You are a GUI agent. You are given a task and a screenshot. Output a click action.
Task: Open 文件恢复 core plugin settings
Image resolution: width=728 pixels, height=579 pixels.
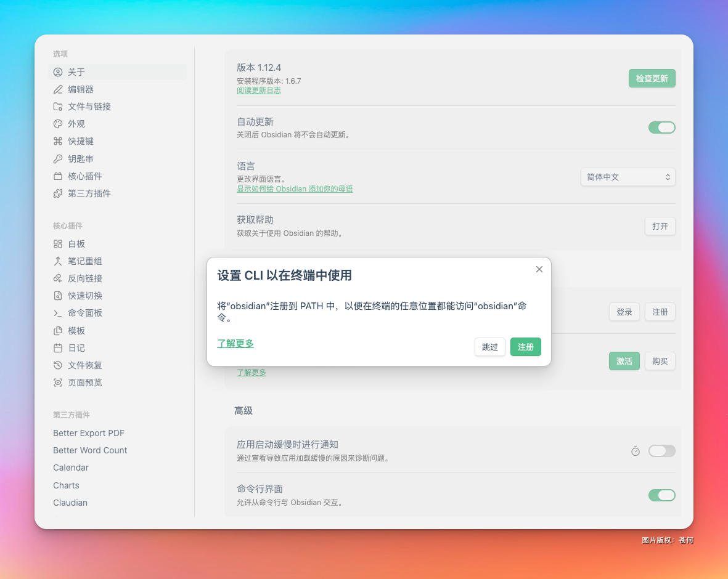click(85, 365)
